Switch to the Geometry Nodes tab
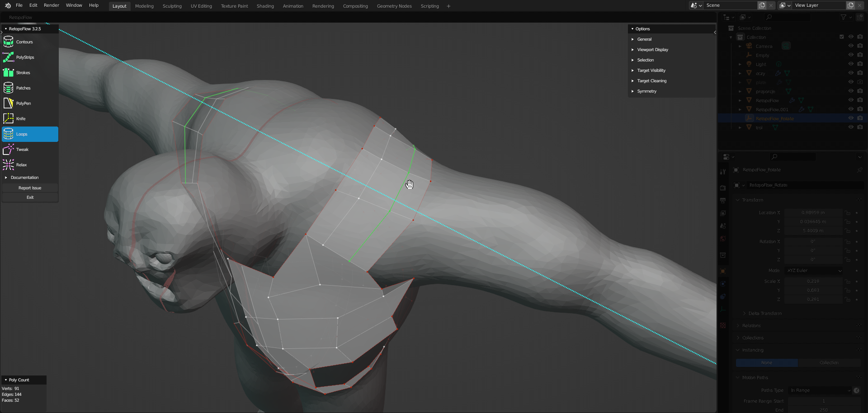The width and height of the screenshot is (868, 413). pos(394,6)
